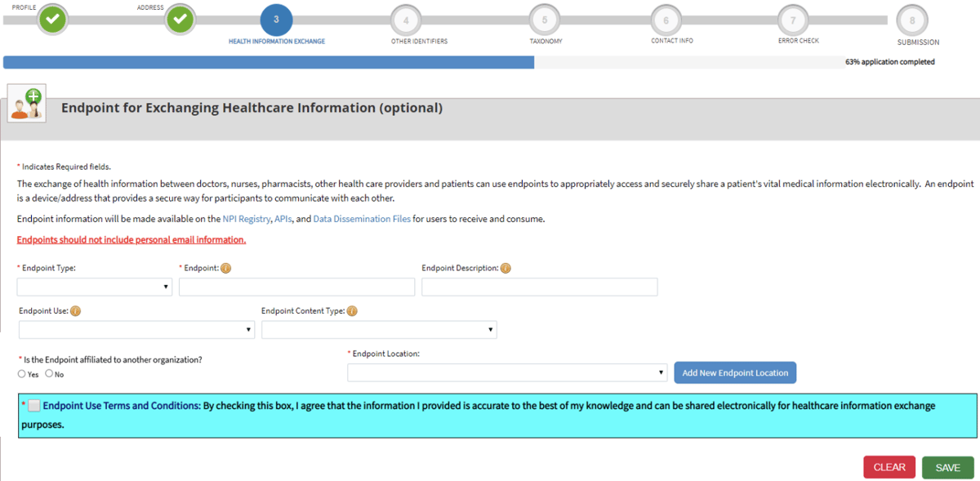980x481 pixels.
Task: Go to the Taxonomy step
Action: coord(545,17)
